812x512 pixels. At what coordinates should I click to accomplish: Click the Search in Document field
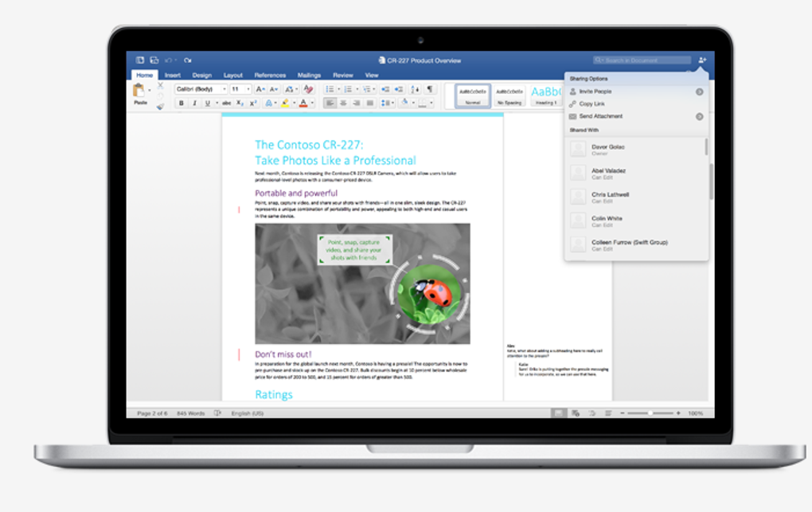(642, 60)
